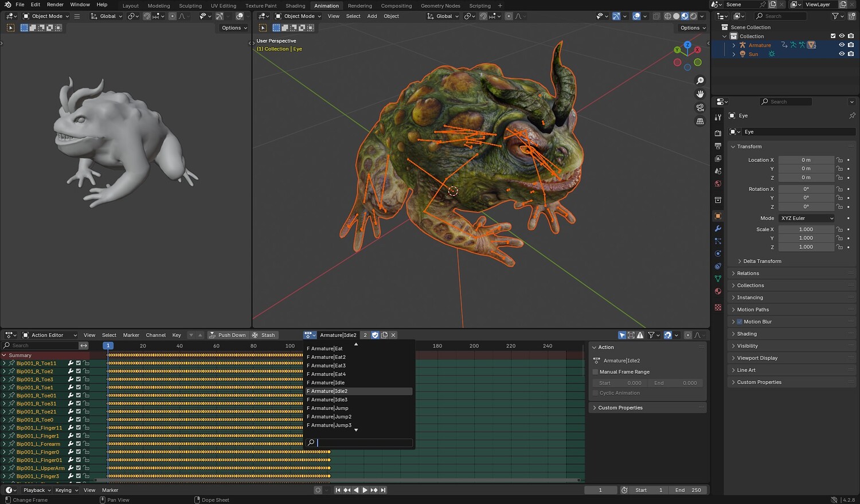Screen dimensions: 860x504
Task: Switch to orthographic grid view icon
Action: pyautogui.click(x=700, y=122)
